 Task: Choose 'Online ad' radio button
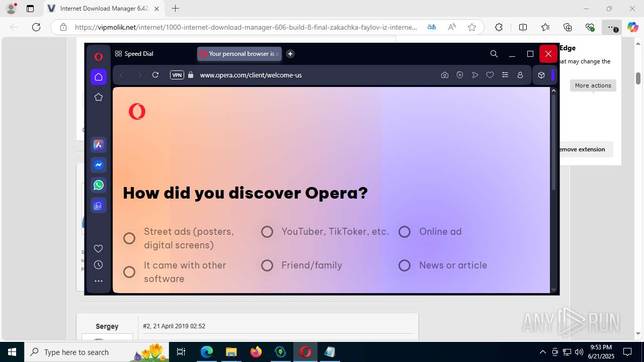405,232
